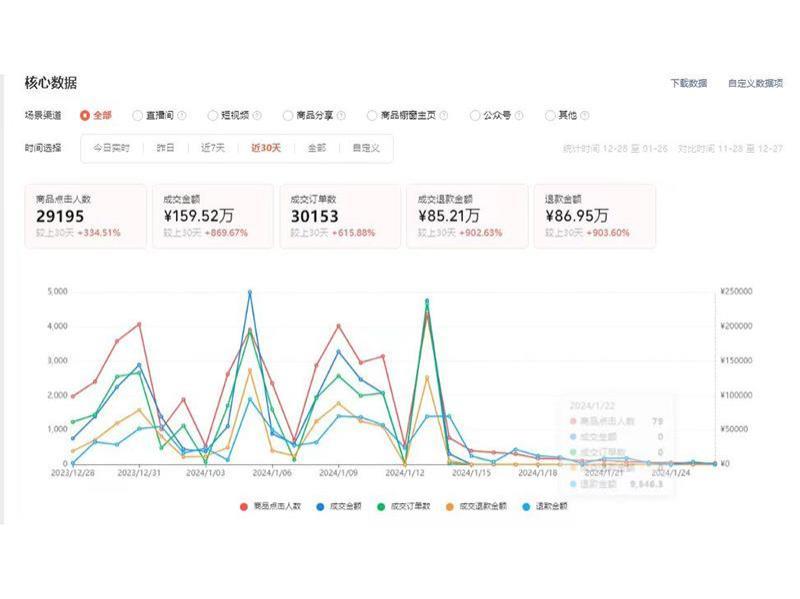Select the 全部 channel radio button

[85, 116]
